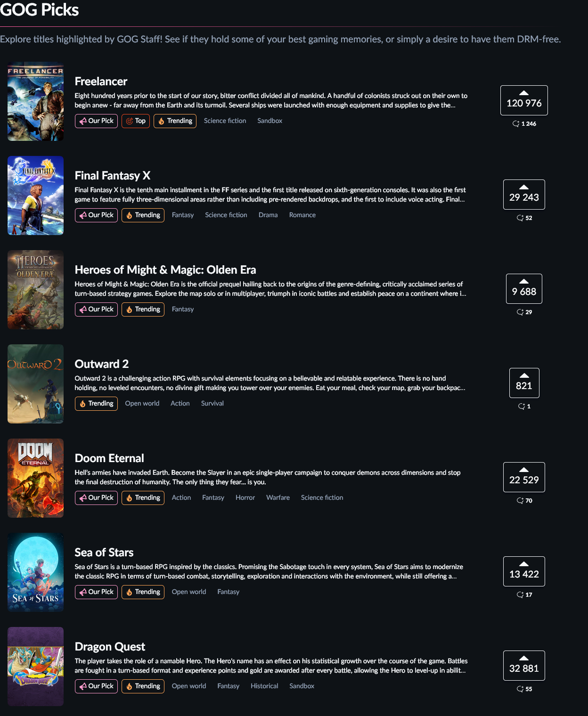Choose the Survival tag on Outward 2
This screenshot has height=716, width=588.
point(212,404)
